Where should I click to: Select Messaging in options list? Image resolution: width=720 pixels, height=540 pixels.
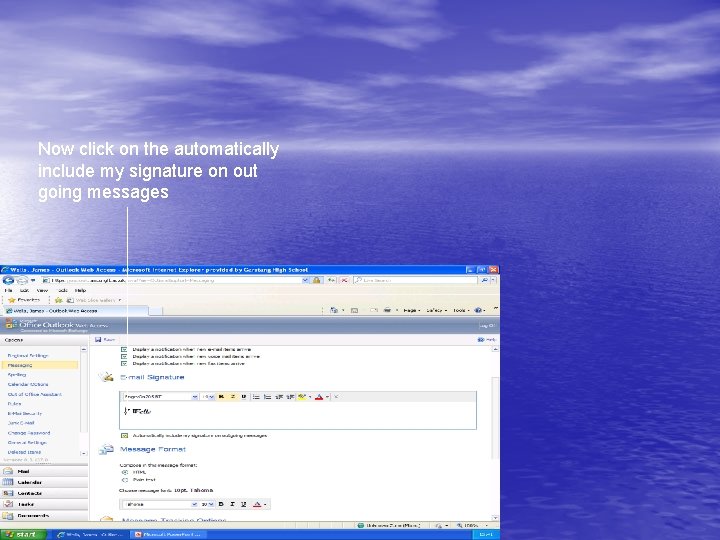tap(40, 365)
